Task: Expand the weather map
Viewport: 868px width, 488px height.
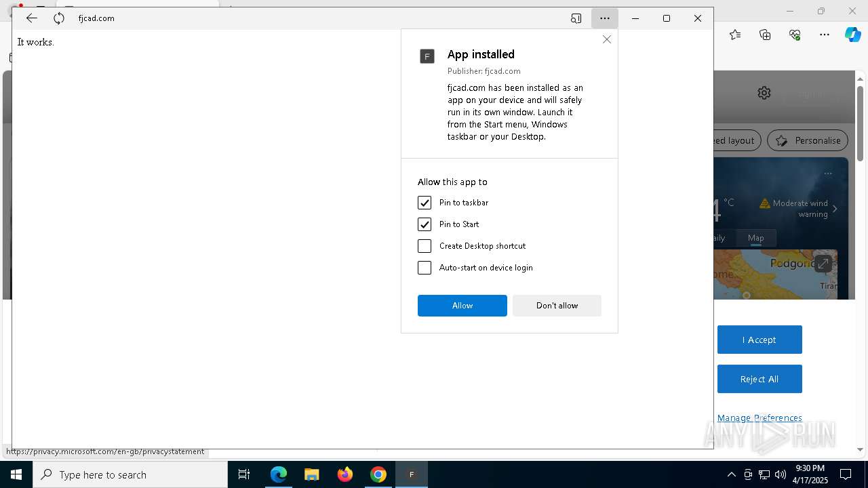Action: pyautogui.click(x=823, y=263)
